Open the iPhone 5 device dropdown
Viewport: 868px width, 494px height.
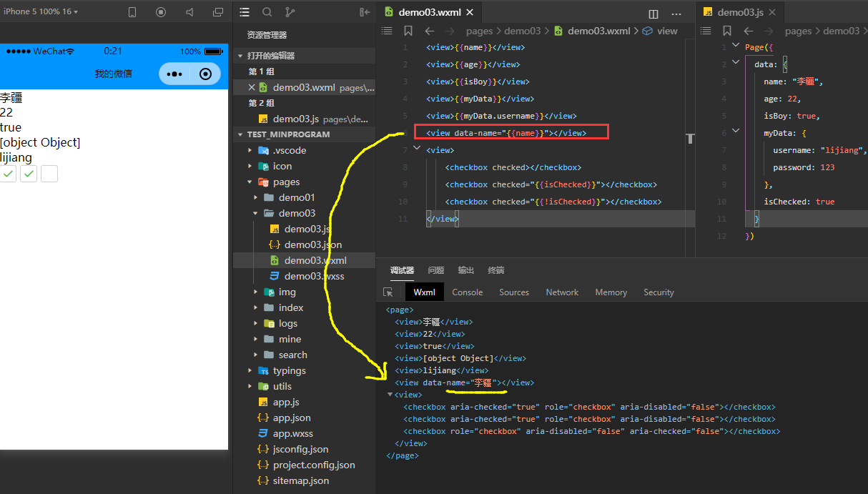(x=41, y=12)
